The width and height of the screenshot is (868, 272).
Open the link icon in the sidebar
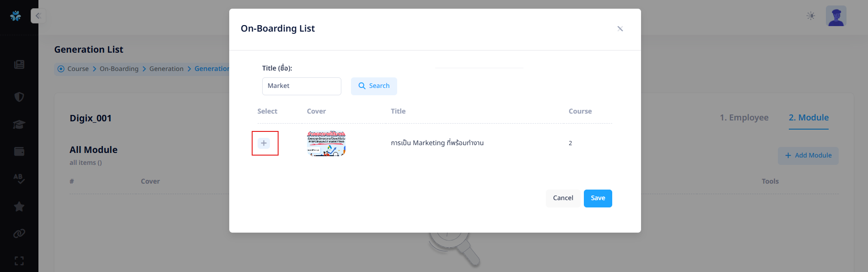pyautogui.click(x=19, y=234)
